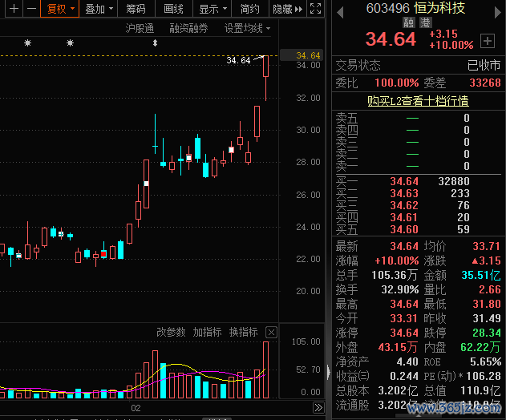Close the volume indicator panel
The width and height of the screenshot is (506, 420).
(271, 333)
